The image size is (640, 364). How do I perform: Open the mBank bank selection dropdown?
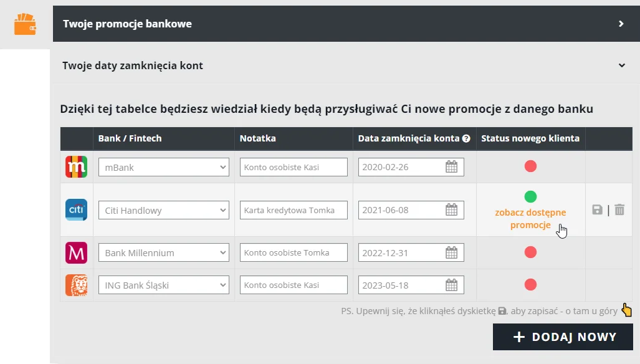click(x=163, y=167)
